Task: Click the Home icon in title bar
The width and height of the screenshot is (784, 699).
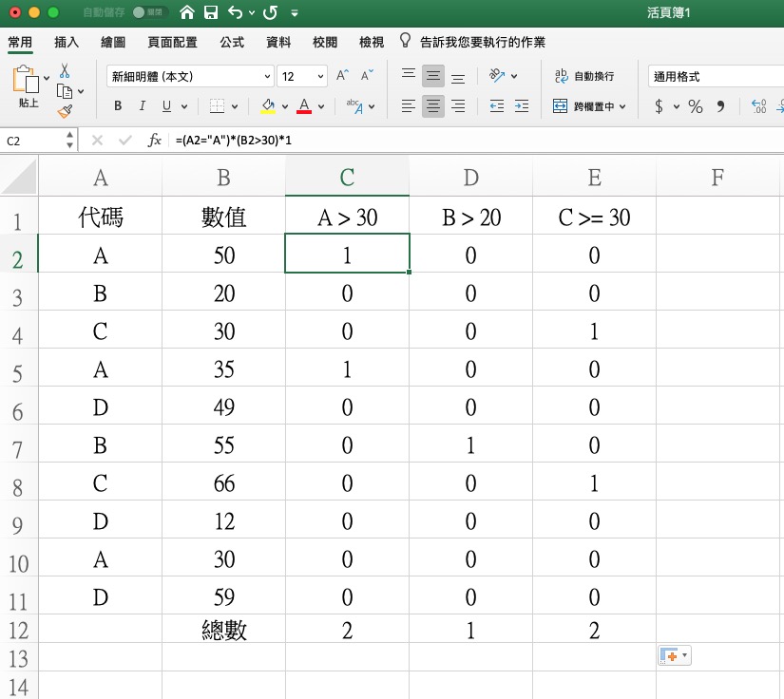Action: click(x=187, y=13)
